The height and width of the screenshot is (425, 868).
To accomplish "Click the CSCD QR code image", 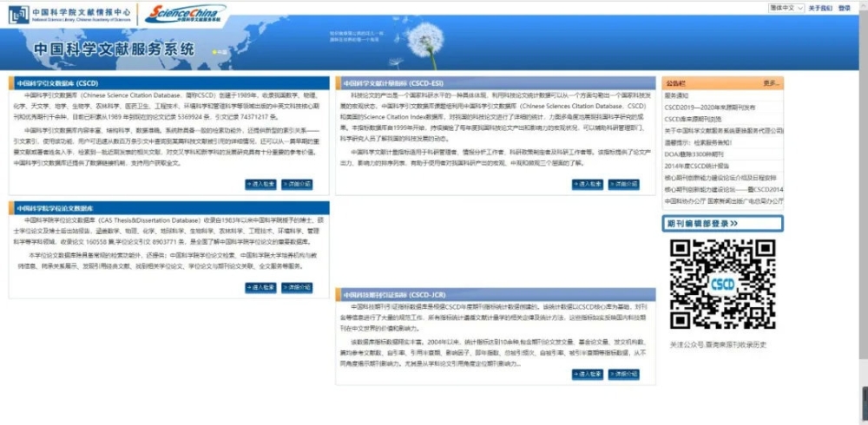I will pyautogui.click(x=722, y=284).
